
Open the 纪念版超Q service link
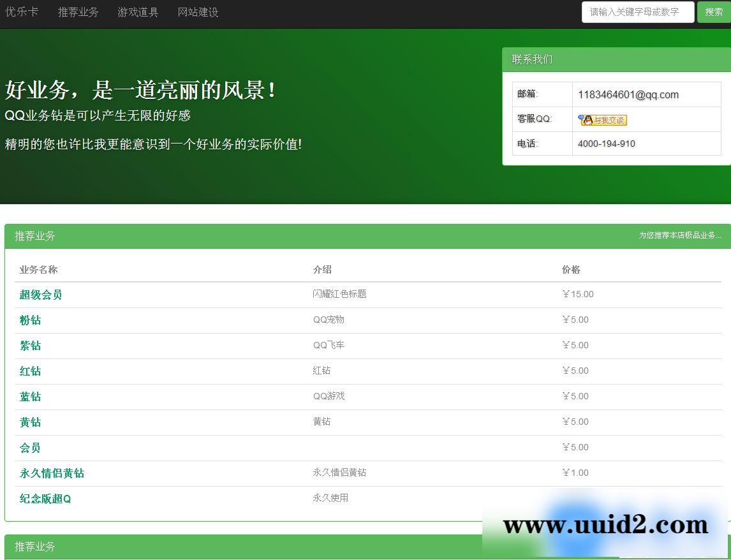[44, 499]
